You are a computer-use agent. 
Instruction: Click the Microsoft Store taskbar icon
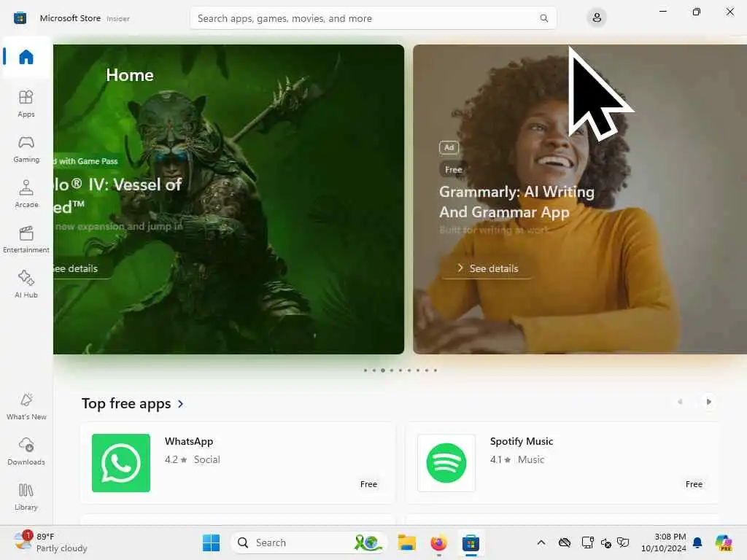[x=471, y=542]
